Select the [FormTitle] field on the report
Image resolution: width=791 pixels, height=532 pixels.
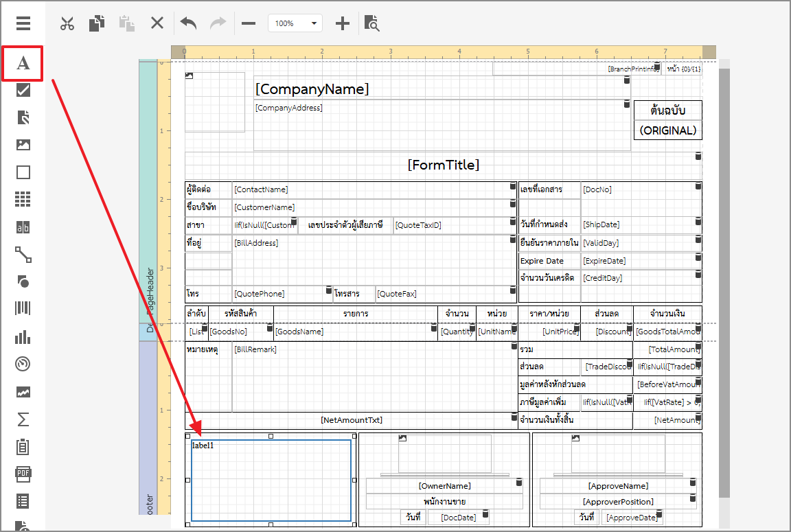click(x=443, y=165)
